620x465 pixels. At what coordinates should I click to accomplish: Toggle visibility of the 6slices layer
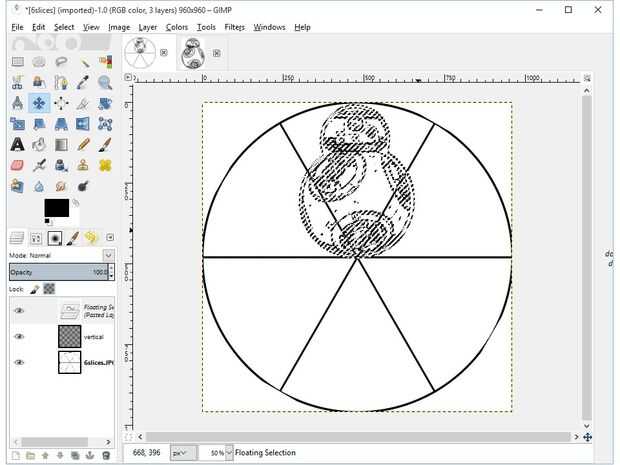click(18, 362)
